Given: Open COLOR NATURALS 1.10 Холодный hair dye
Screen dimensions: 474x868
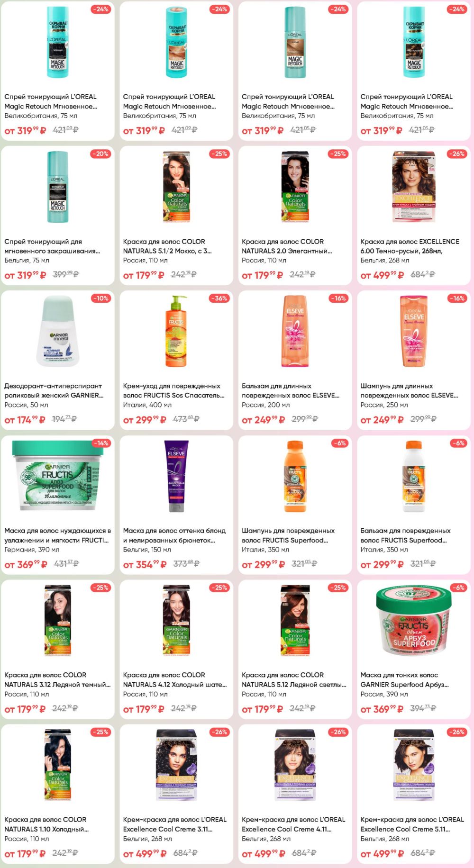Looking at the screenshot, I should click(46, 824).
